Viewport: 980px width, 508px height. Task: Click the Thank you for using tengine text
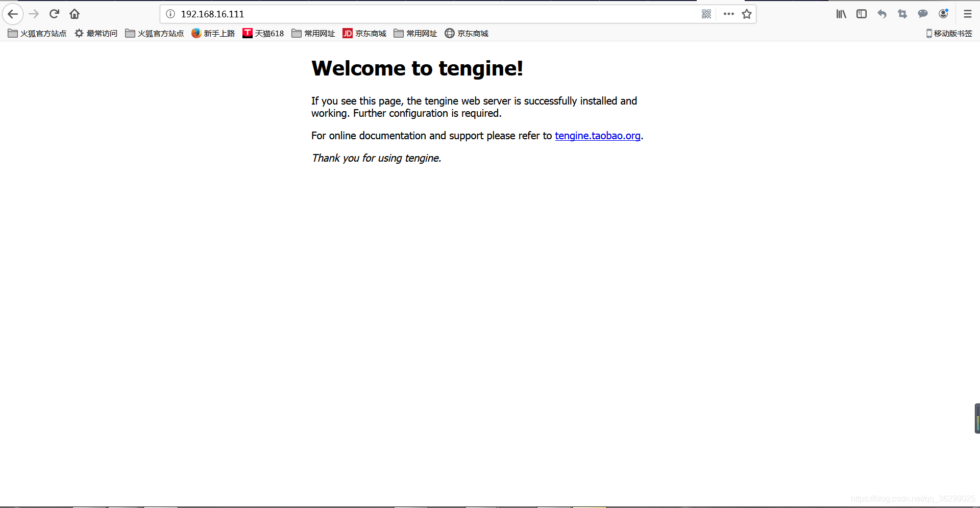pyautogui.click(x=377, y=158)
